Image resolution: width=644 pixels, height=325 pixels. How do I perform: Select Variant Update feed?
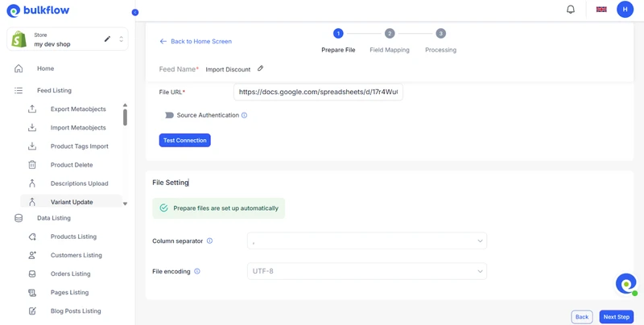click(72, 202)
